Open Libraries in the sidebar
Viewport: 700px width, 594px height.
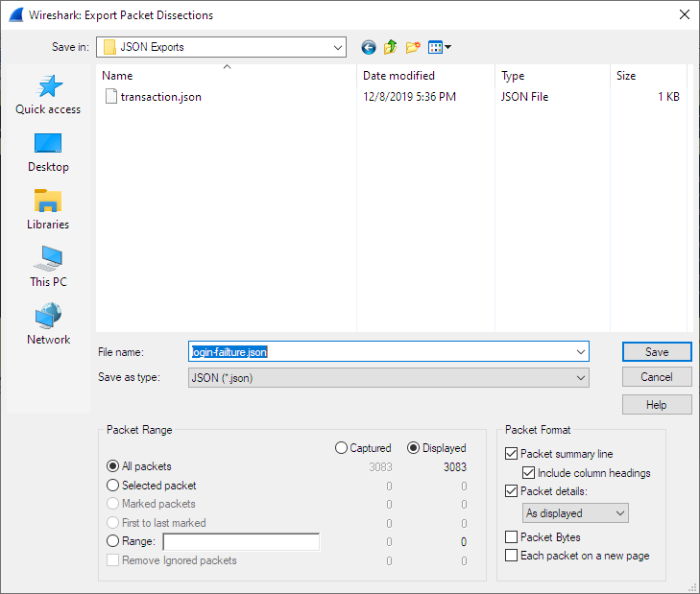48,210
